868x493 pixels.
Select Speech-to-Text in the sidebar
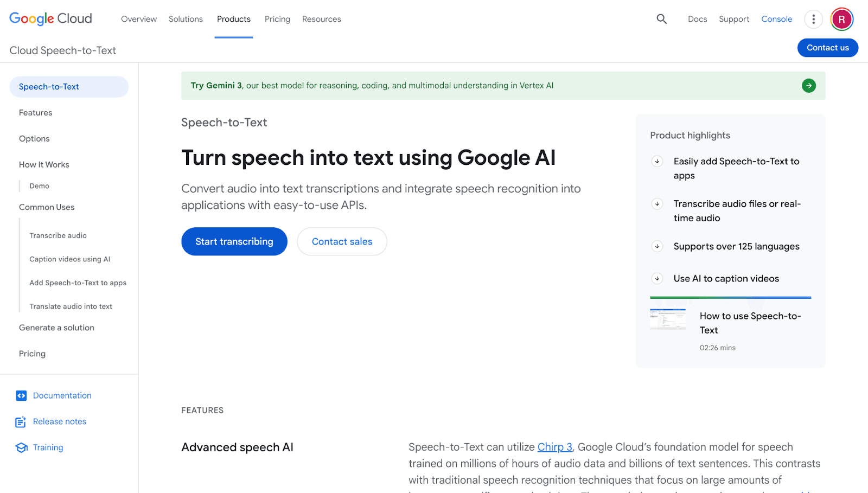49,86
